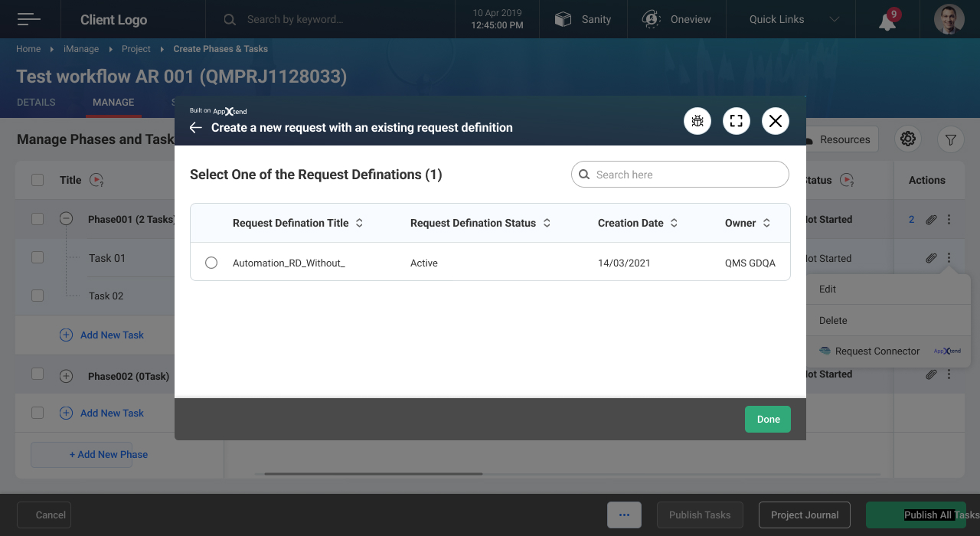Viewport: 980px width, 536px height.
Task: Tick the select-all checkbox beside Title
Action: click(38, 180)
